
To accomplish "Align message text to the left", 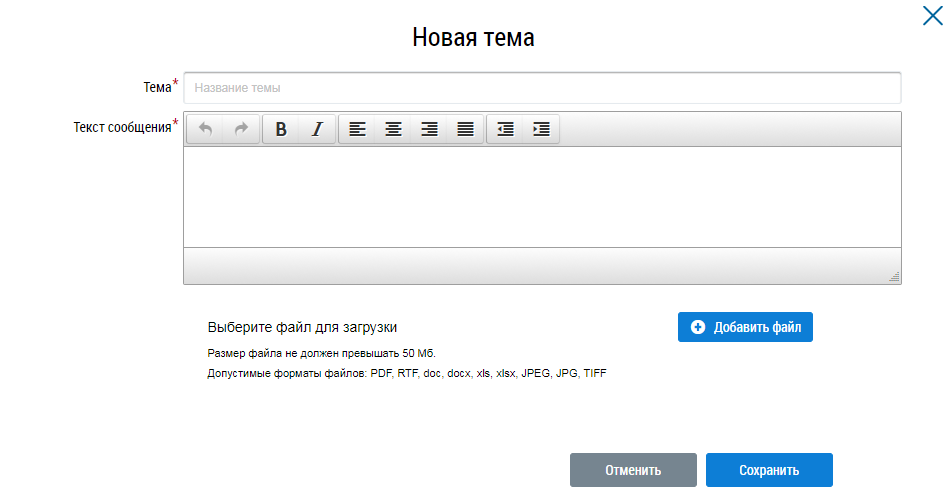I will 357,129.
